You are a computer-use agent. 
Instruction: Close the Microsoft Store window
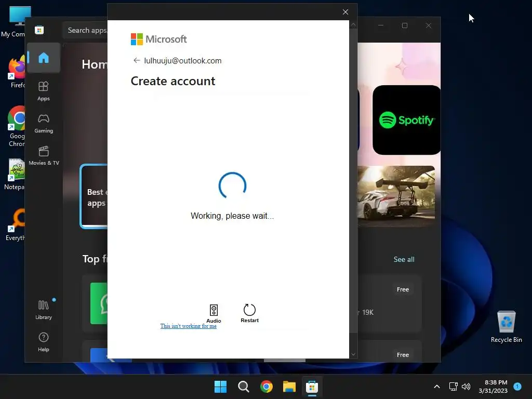(429, 25)
